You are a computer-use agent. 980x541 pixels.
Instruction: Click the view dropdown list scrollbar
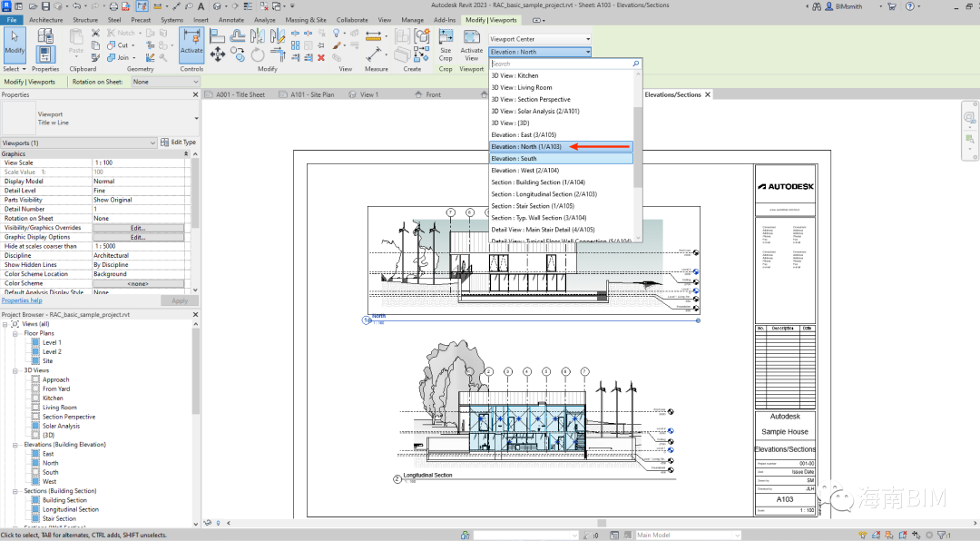[x=638, y=147]
